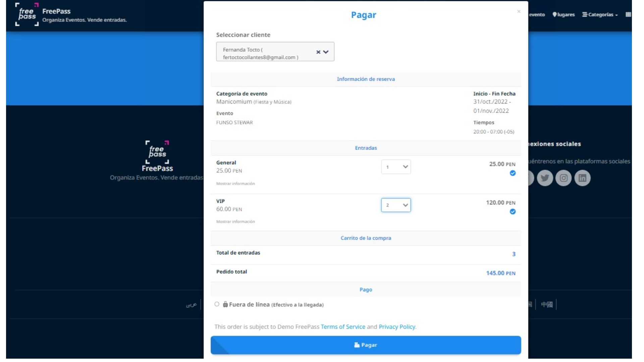The image size is (644, 362).
Task: Open the Instagram social icon
Action: (564, 178)
